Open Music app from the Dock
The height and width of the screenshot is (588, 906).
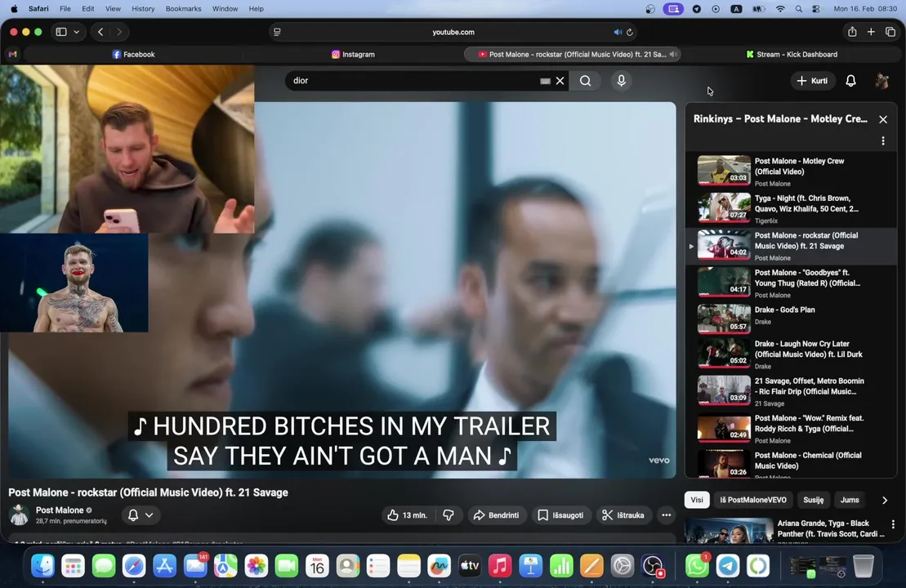[x=500, y=566]
